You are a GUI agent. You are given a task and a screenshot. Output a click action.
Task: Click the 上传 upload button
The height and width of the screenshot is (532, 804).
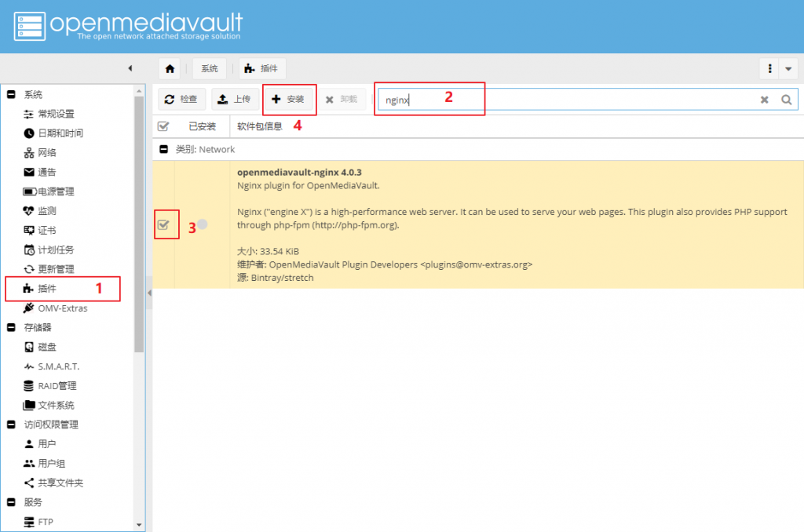(x=235, y=100)
